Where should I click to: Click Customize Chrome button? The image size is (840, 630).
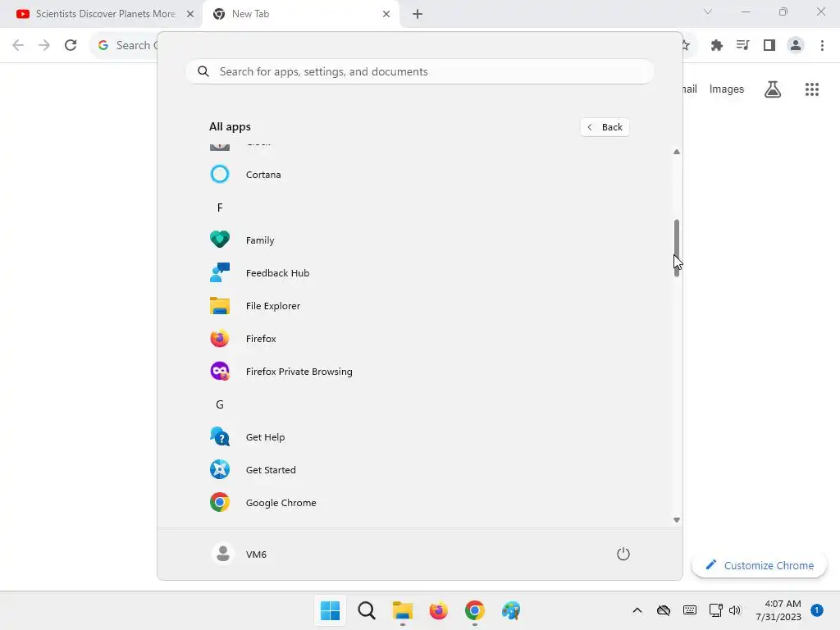[x=759, y=565]
